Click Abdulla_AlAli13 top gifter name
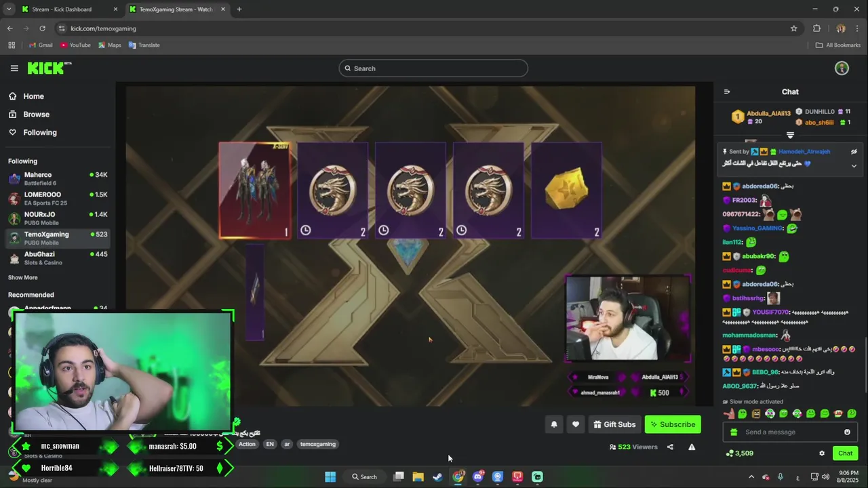 (x=768, y=113)
